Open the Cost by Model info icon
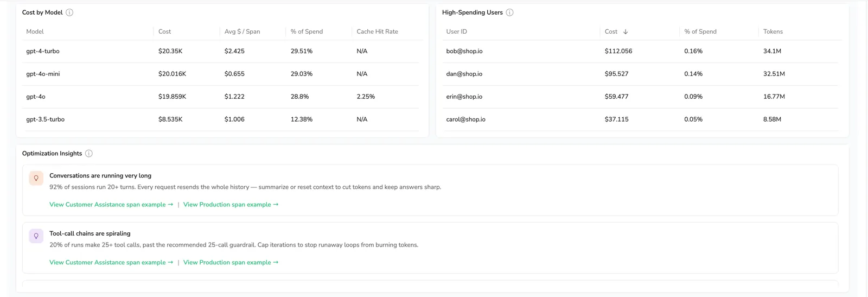This screenshot has height=297, width=868. click(69, 12)
